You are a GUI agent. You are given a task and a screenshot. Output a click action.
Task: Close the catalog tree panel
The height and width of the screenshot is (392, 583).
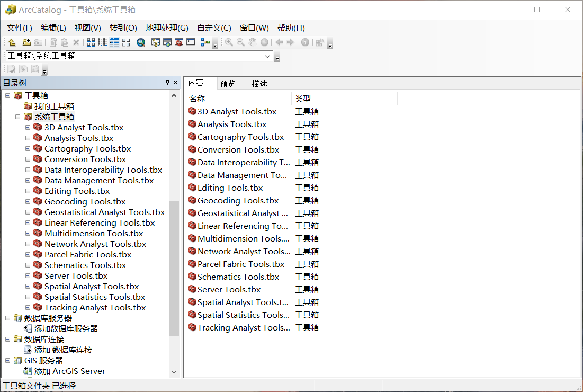click(x=176, y=83)
